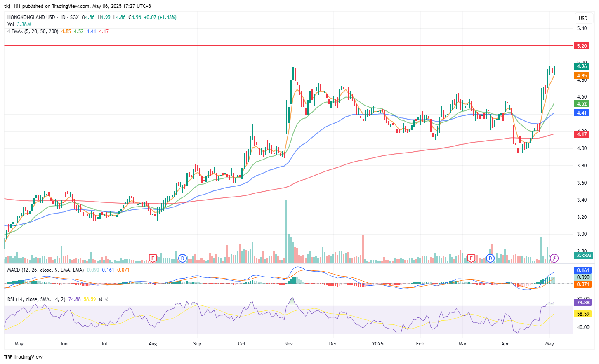Viewport: 599px width, 364px height.
Task: Click the 4.00 price axis tick
Action: pos(582,148)
